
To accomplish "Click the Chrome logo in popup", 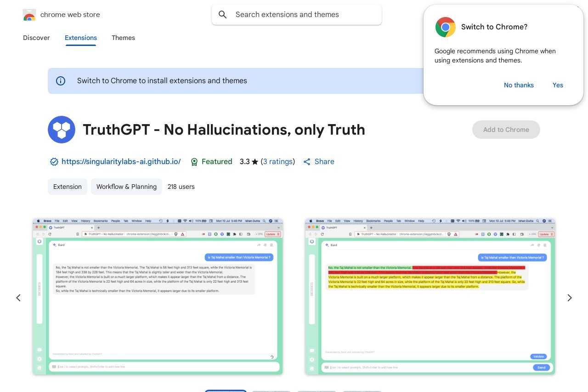I will (446, 27).
